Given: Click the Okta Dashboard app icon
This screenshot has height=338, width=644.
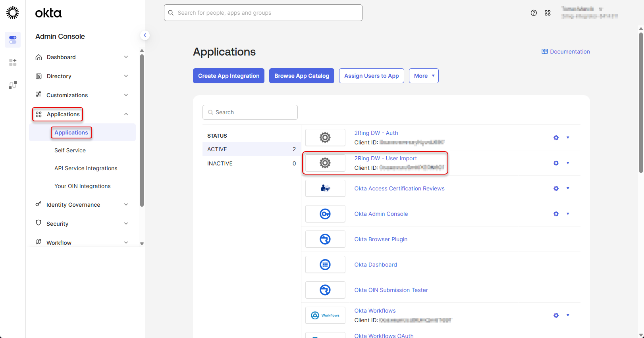Looking at the screenshot, I should point(325,265).
